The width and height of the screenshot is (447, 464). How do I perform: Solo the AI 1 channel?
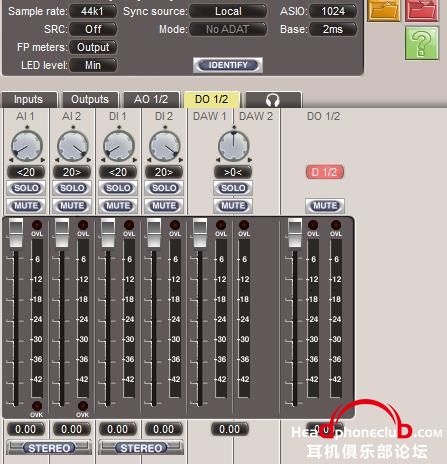(26, 188)
